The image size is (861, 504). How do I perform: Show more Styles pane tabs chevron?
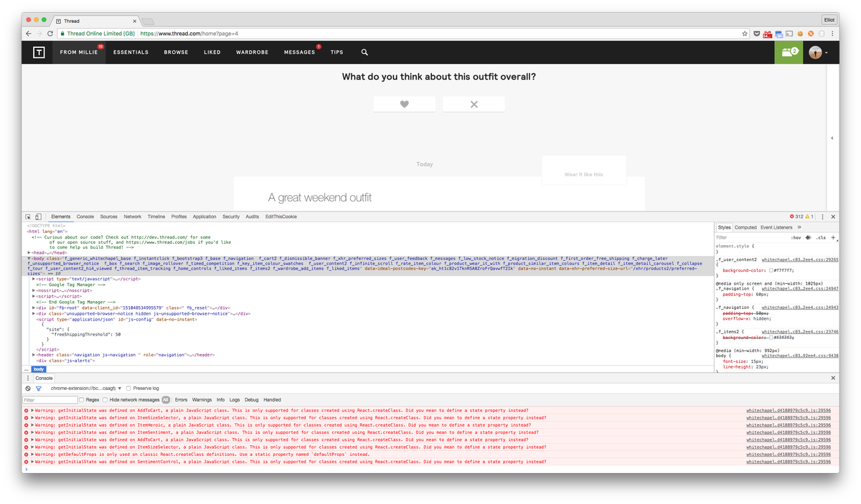click(x=799, y=227)
